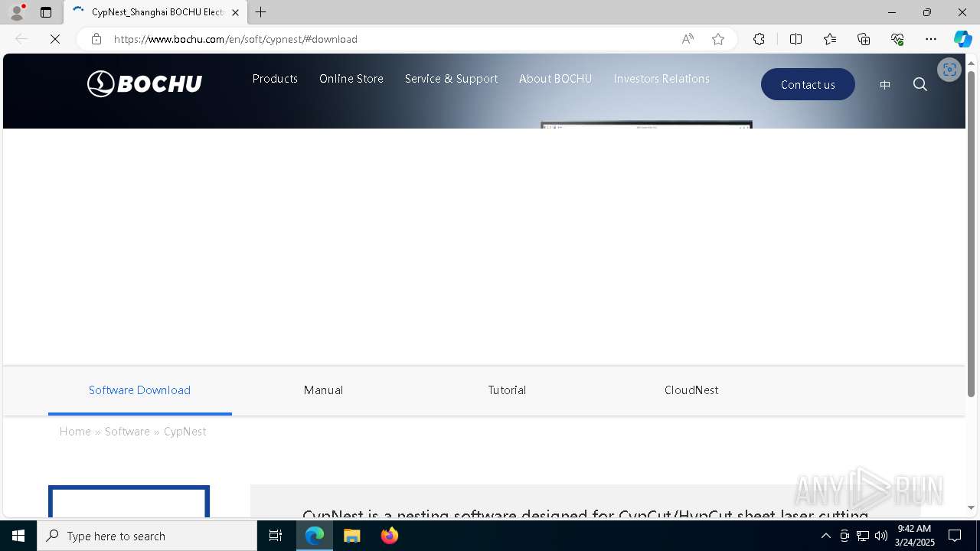Image resolution: width=980 pixels, height=551 pixels.
Task: Click the taskbar clock and date
Action: (x=915, y=536)
